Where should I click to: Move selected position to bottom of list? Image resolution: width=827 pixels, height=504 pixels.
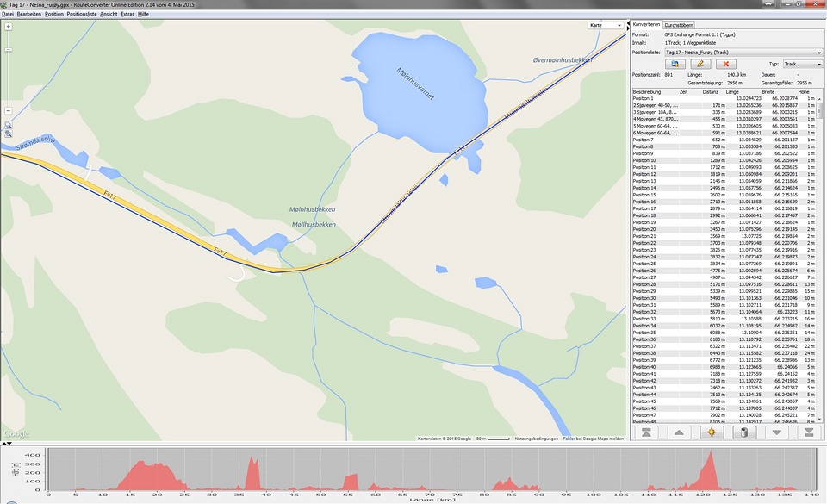pos(808,432)
